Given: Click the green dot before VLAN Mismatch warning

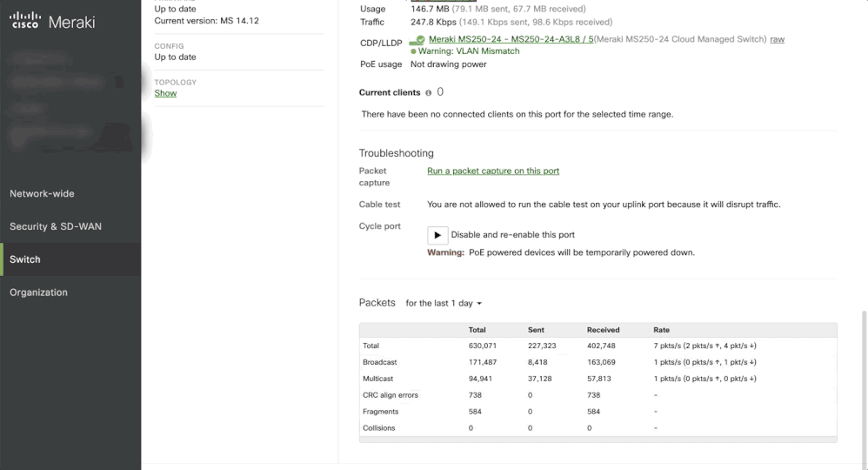Looking at the screenshot, I should coord(413,51).
